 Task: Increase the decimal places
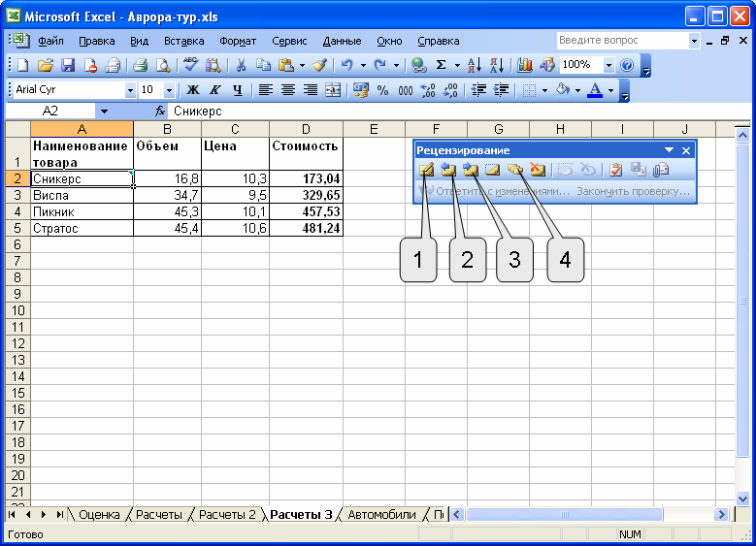pos(428,90)
